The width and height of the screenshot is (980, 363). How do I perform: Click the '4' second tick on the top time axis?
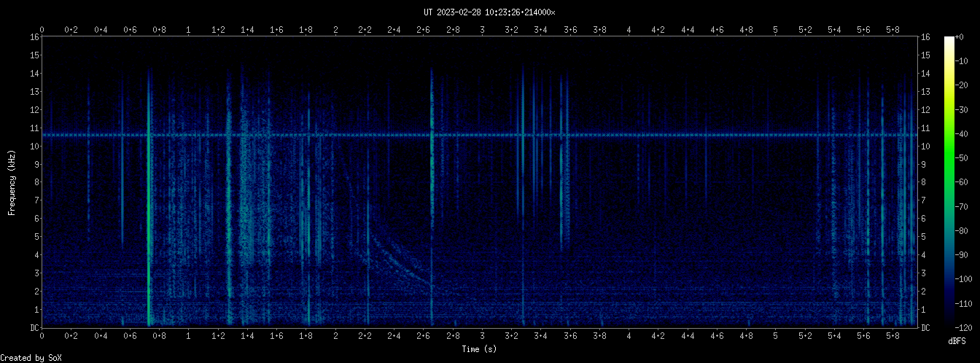[629, 29]
